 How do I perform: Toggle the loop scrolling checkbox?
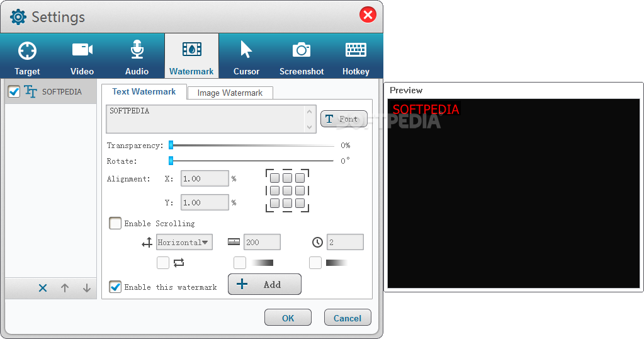(163, 263)
